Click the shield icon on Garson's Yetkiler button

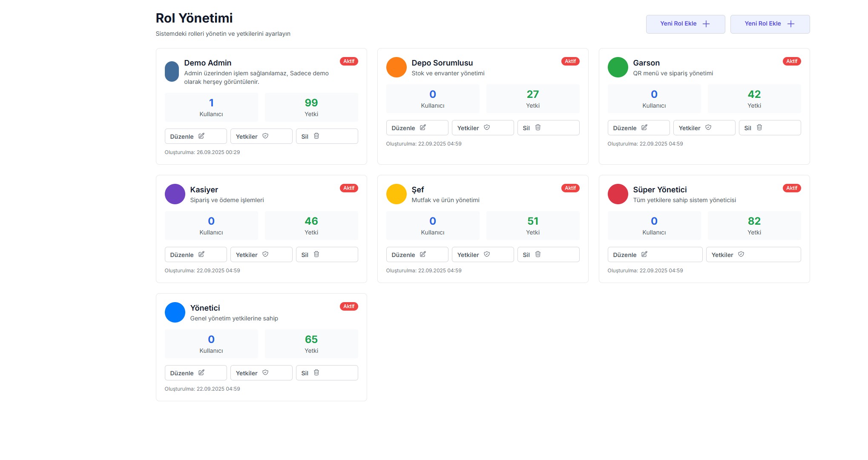(x=708, y=128)
